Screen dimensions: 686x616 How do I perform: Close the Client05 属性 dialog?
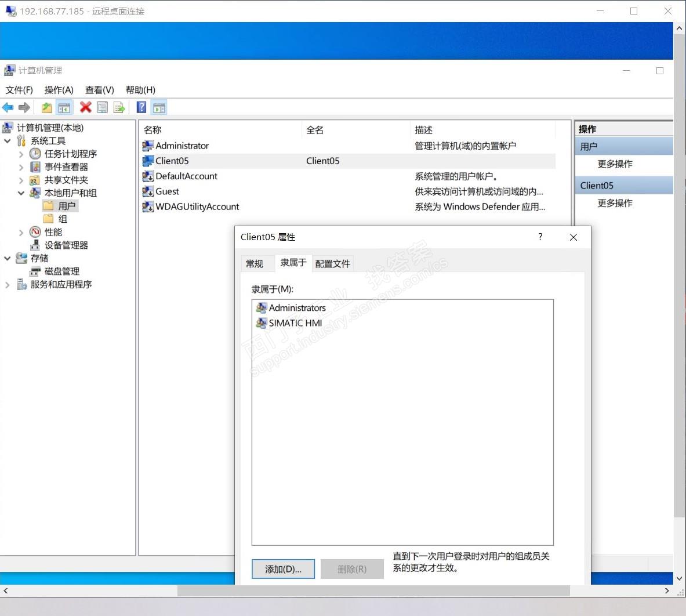tap(574, 237)
